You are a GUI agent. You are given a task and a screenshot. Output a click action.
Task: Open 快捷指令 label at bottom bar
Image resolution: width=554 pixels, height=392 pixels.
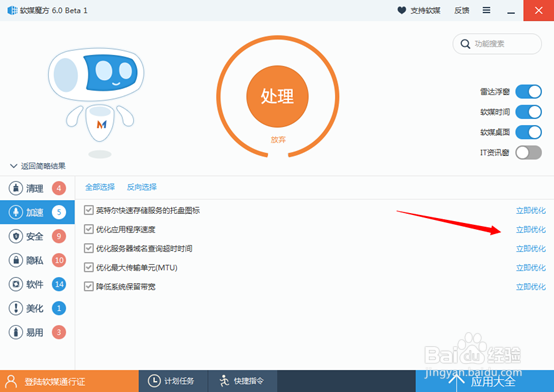click(x=249, y=381)
